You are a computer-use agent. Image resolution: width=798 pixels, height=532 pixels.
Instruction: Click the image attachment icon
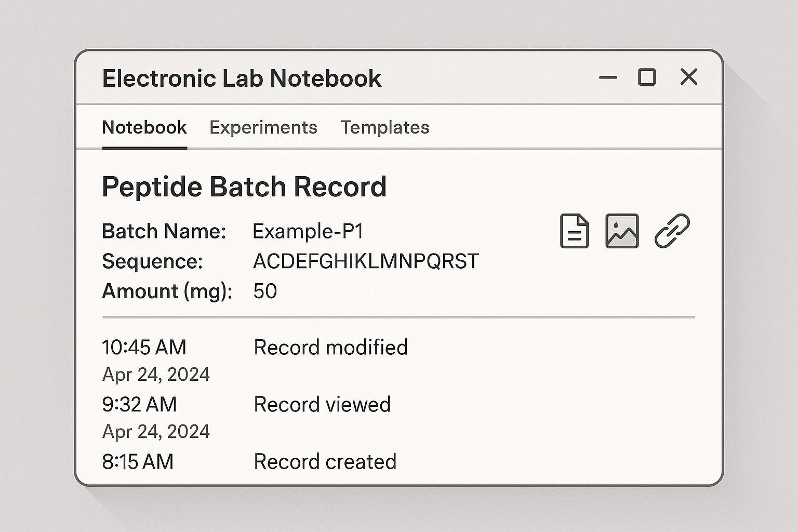point(622,230)
